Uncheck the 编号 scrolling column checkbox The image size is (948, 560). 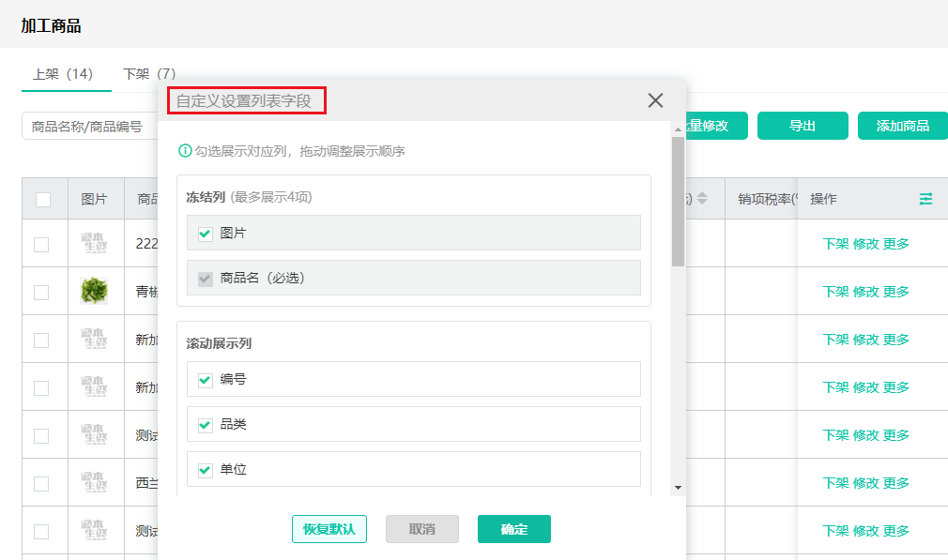[205, 379]
